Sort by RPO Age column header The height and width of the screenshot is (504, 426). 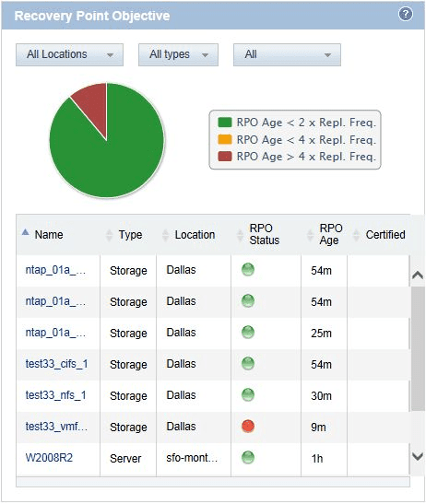330,234
